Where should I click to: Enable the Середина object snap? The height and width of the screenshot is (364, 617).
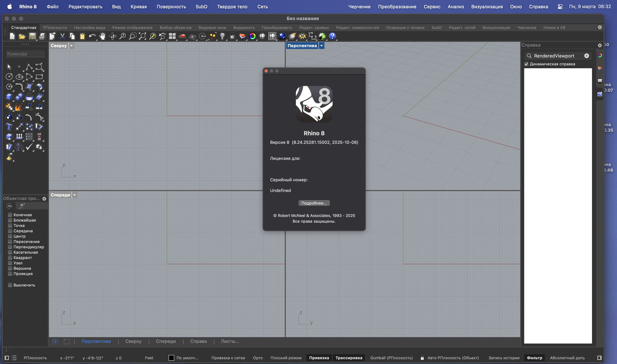[10, 231]
